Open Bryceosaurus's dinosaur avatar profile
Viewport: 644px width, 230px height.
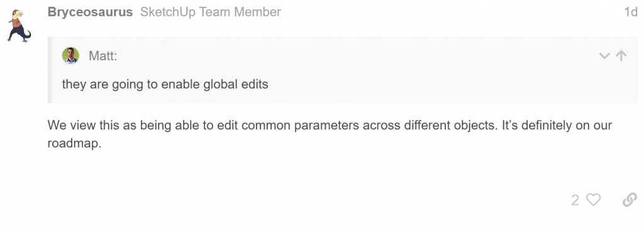pyautogui.click(x=19, y=26)
